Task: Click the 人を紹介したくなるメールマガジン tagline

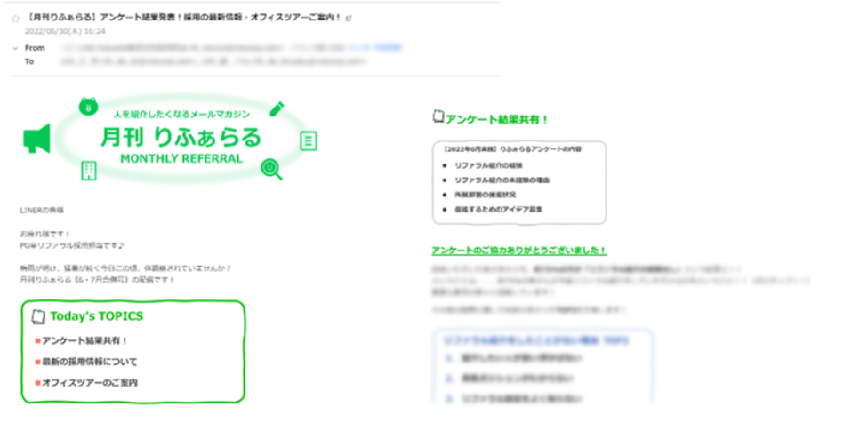Action: [181, 115]
